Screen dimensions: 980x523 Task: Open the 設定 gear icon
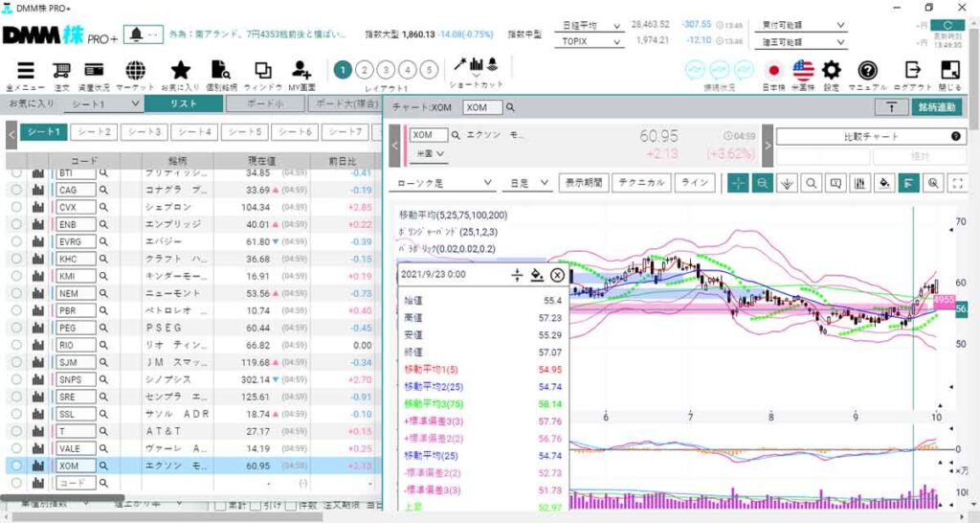832,71
